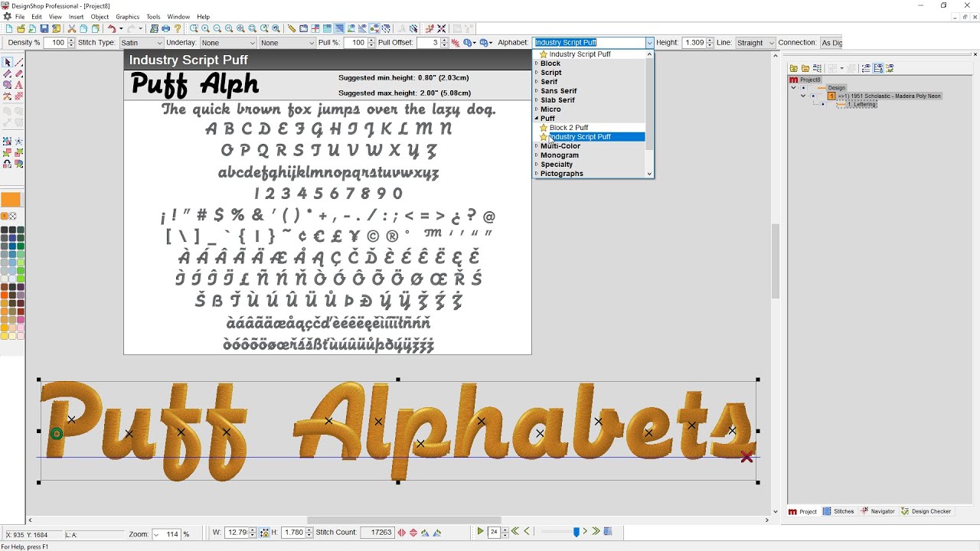Expand the Monogram alphabet category
The width and height of the screenshot is (980, 551).
tap(537, 155)
